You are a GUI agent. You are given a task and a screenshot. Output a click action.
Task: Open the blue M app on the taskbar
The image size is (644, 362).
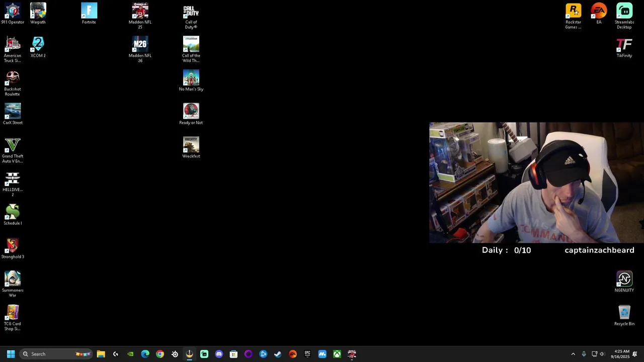click(x=322, y=354)
